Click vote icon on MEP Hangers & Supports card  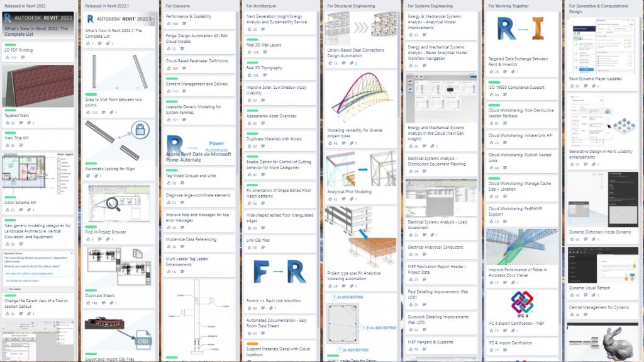tap(411, 349)
